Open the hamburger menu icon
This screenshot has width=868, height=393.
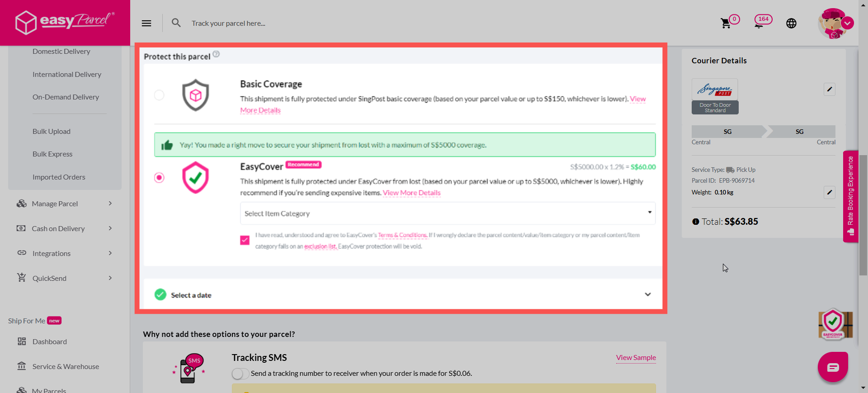[x=146, y=23]
